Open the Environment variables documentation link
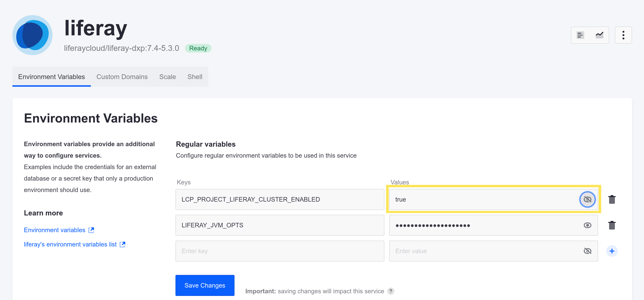The width and height of the screenshot is (644, 300). click(x=55, y=230)
